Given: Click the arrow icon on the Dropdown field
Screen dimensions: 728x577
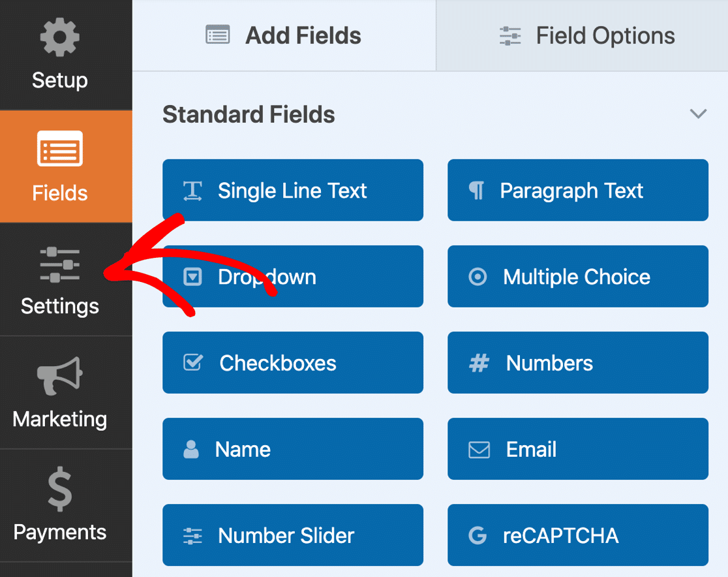Looking at the screenshot, I should tap(193, 276).
